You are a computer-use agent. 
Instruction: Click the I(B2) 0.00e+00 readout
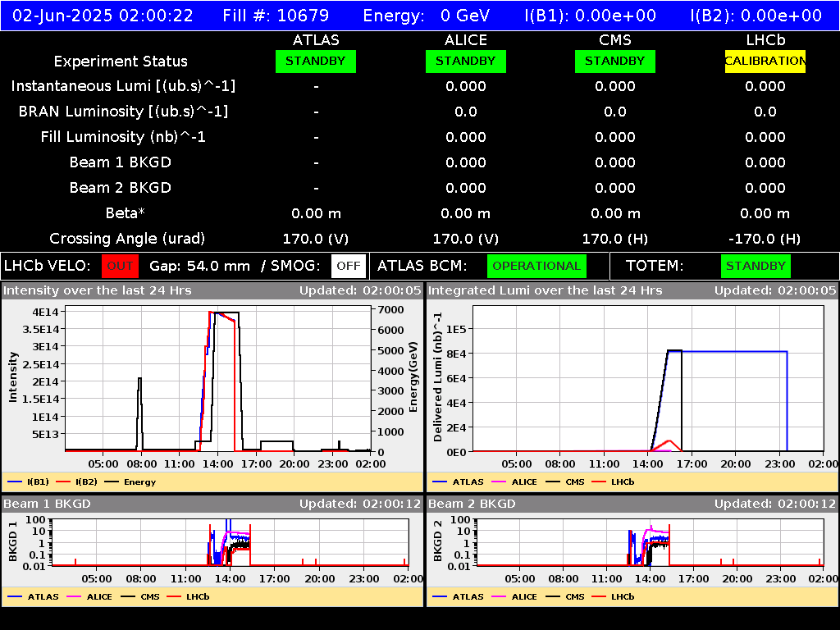point(756,16)
